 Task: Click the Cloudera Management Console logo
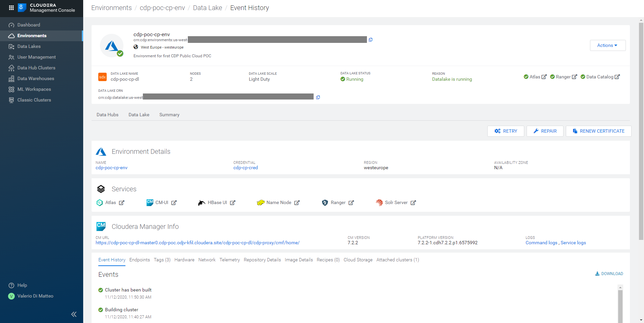pos(46,8)
